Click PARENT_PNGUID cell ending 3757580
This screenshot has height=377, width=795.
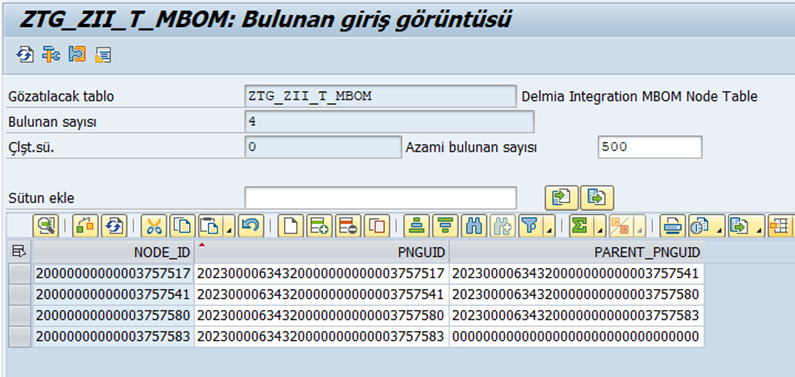pyautogui.click(x=576, y=294)
